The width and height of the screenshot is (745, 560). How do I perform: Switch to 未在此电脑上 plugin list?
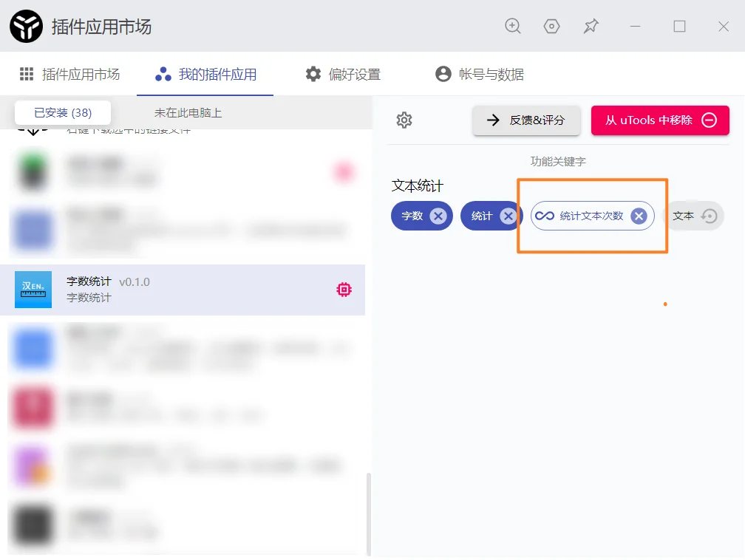click(188, 113)
